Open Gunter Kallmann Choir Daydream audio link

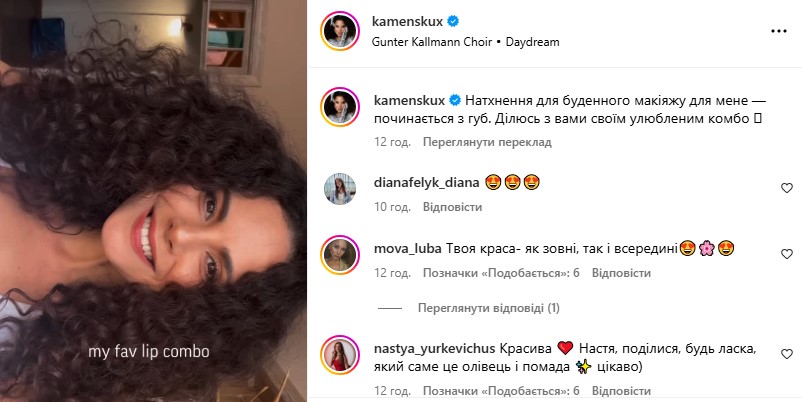[465, 42]
